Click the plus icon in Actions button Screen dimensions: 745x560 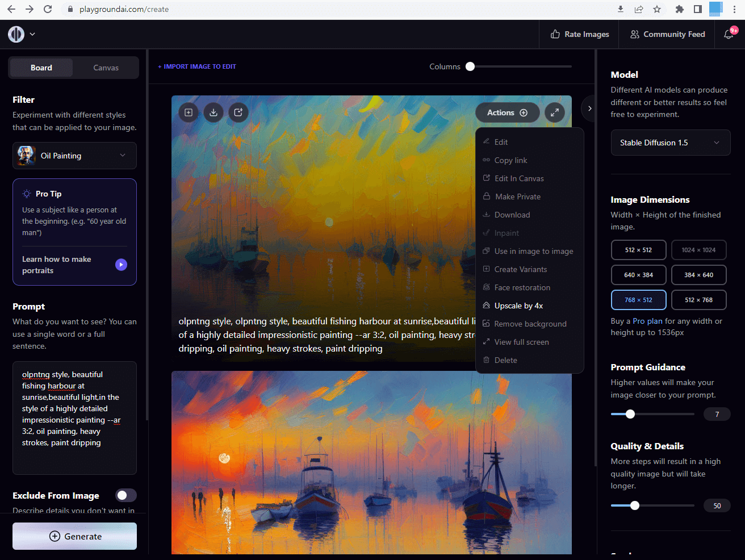[x=524, y=112]
